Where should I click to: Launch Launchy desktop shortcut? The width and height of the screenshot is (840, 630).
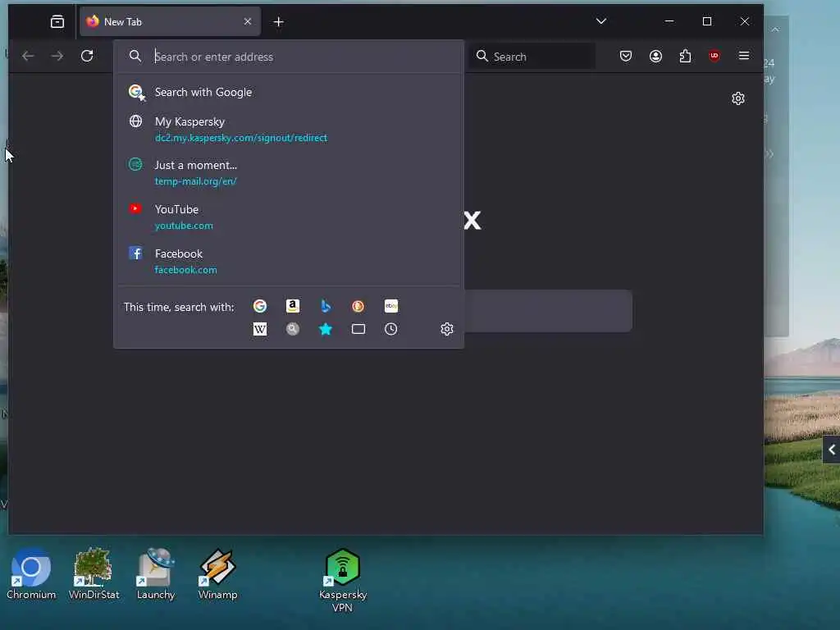155,573
